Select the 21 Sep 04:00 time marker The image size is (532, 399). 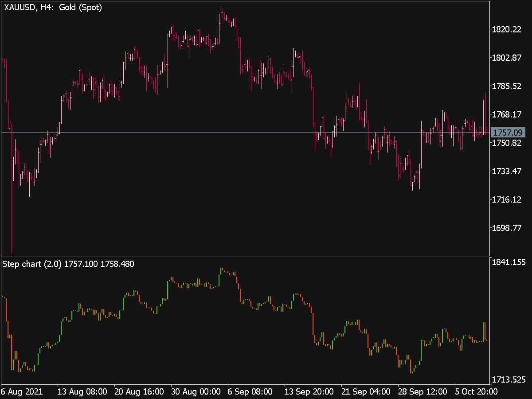[365, 392]
